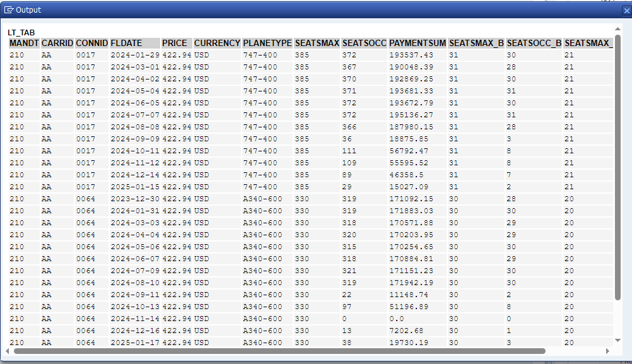This screenshot has height=364, width=632.
Task: Click payment sum 193537.43
Action: pyautogui.click(x=411, y=56)
